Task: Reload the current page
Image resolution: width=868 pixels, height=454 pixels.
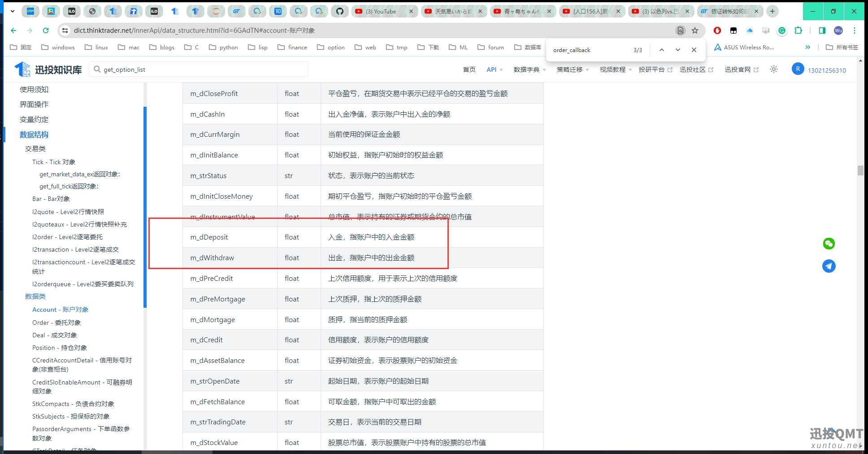Action: tap(45, 31)
